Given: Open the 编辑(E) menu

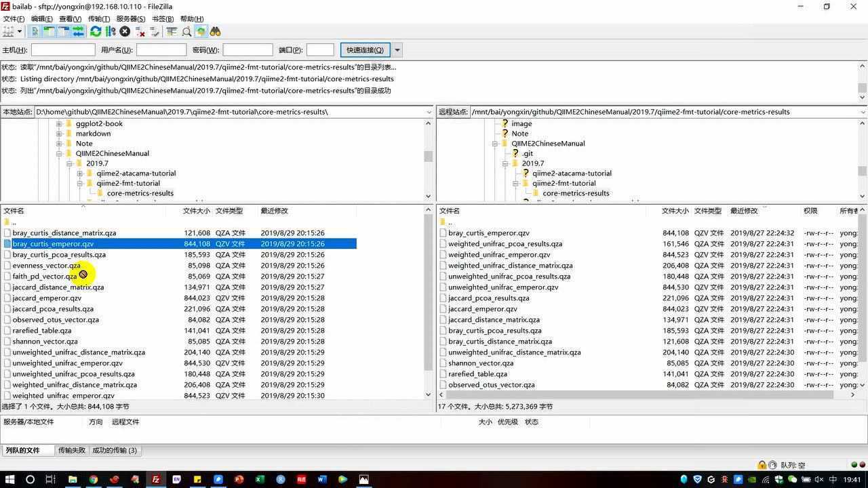Looking at the screenshot, I should click(x=42, y=18).
